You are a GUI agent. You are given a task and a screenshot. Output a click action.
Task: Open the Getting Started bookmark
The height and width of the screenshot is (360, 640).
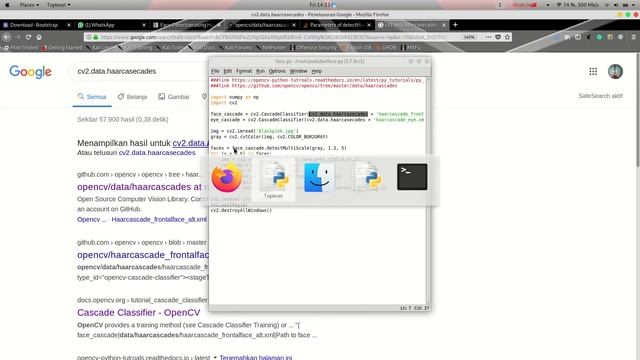62,47
